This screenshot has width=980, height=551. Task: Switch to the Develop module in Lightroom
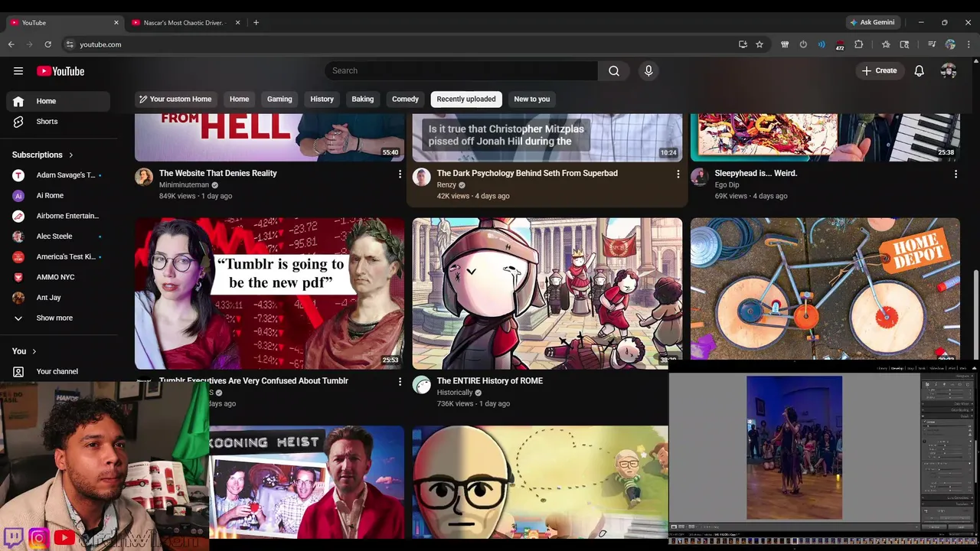point(897,368)
